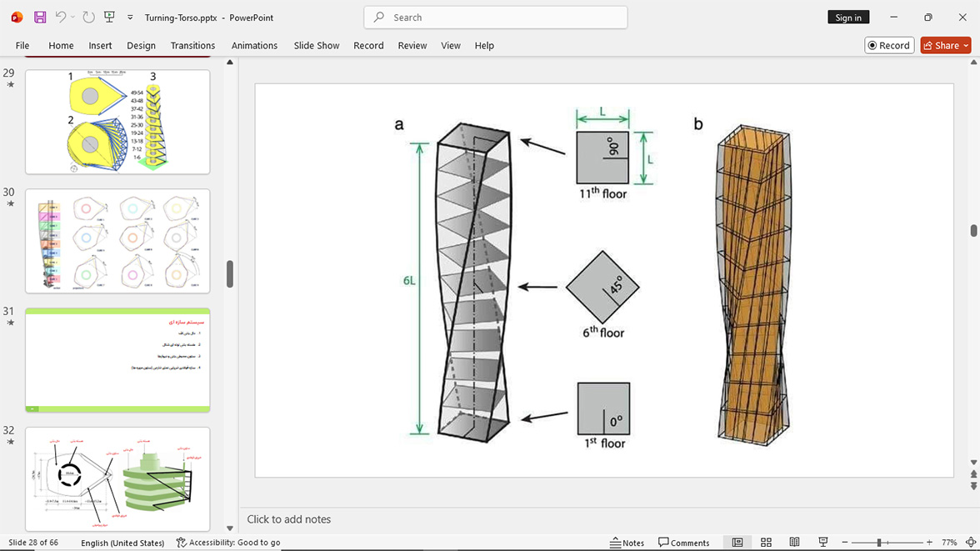980x551 pixels.
Task: Open the Help tab
Action: point(484,46)
